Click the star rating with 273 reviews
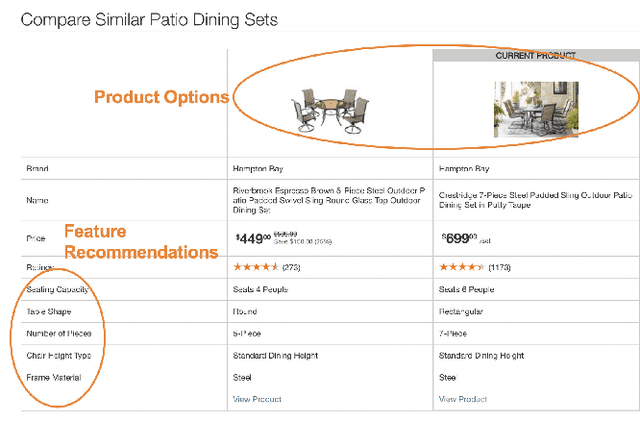This screenshot has width=640, height=423. 257,268
